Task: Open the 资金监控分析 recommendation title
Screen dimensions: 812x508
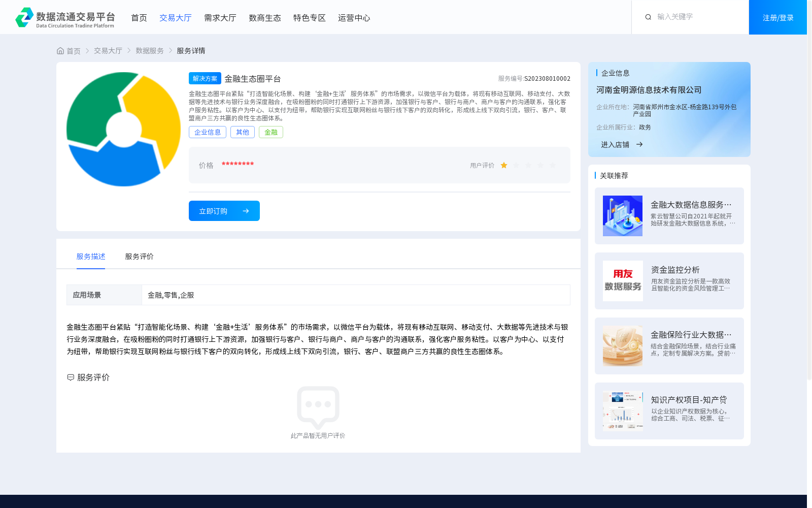Action: pos(675,270)
